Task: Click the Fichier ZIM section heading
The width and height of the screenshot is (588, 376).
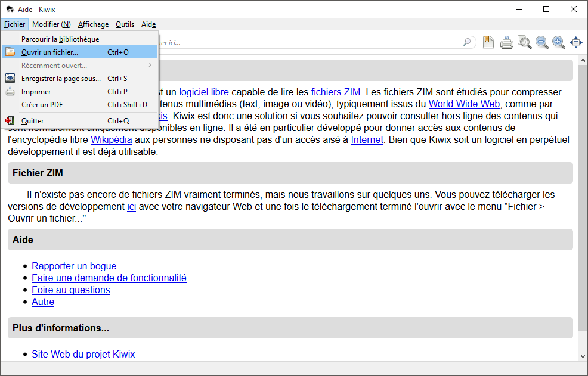Action: click(x=38, y=173)
